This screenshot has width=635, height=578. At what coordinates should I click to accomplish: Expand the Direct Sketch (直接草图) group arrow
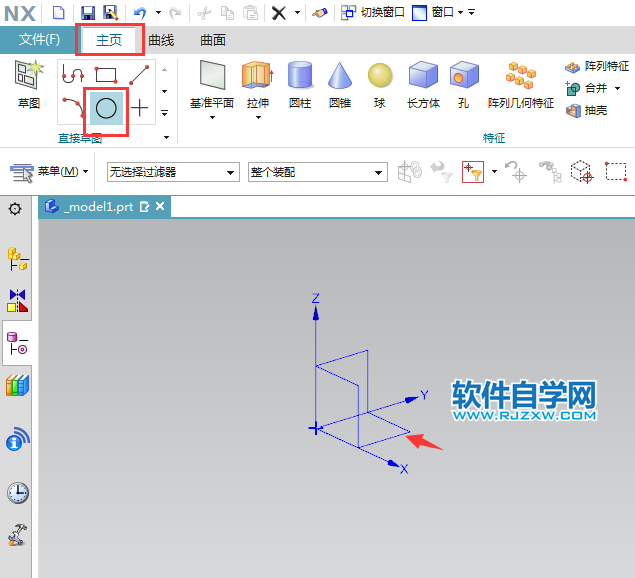coord(166,138)
